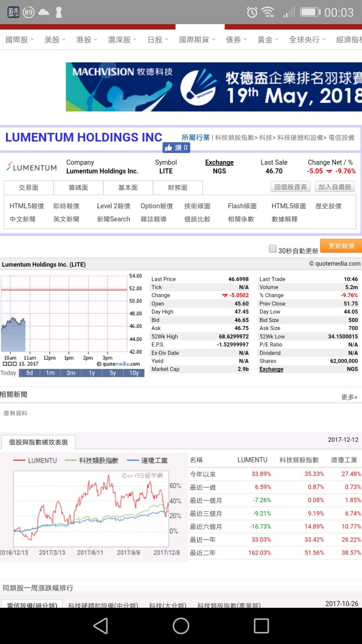Switch to the 交易面 tab
The image size is (362, 644).
pyautogui.click(x=29, y=188)
